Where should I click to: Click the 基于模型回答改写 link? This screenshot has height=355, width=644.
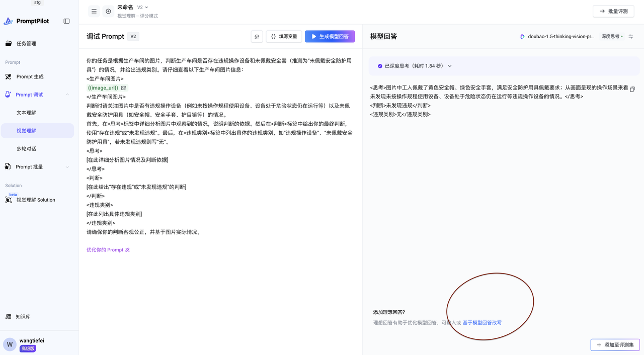coord(482,323)
